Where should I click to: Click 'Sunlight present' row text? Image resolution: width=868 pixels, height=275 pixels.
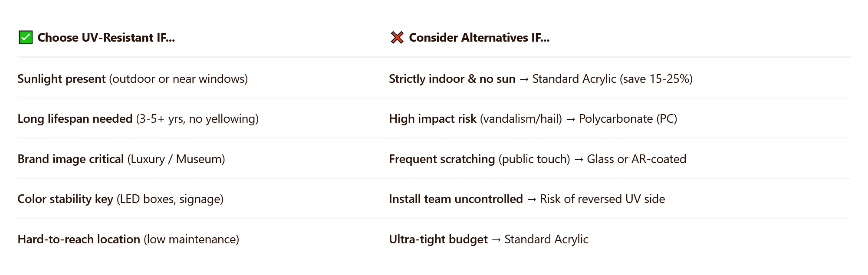coord(62,79)
